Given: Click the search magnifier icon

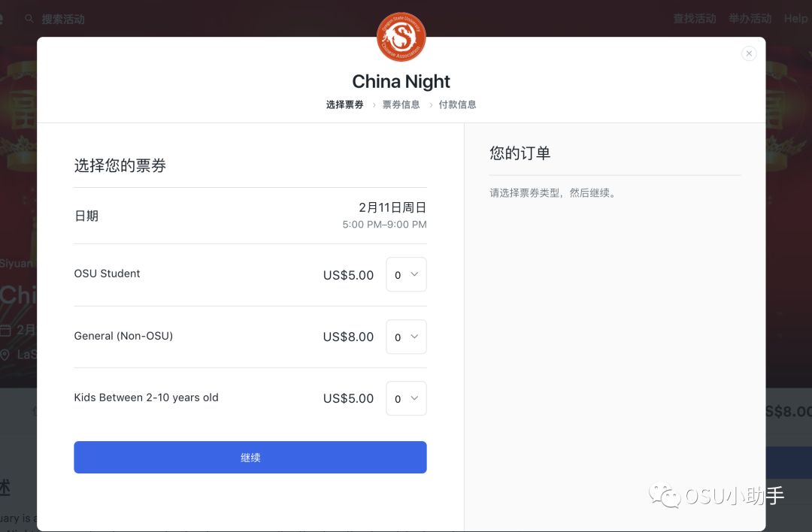Looking at the screenshot, I should click(29, 19).
